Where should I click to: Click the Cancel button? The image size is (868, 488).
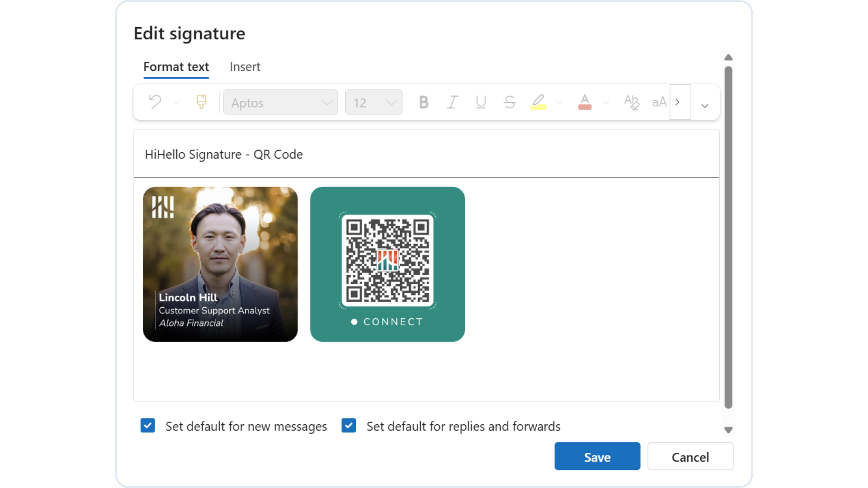[x=690, y=456]
